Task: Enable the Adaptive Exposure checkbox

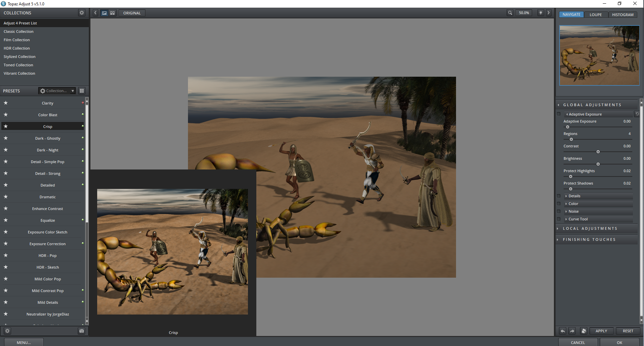Action: click(x=559, y=114)
